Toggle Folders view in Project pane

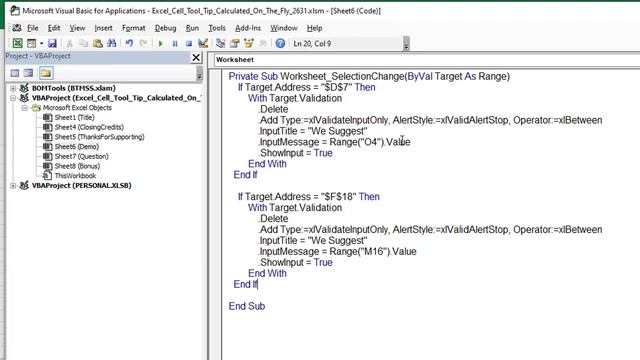coord(46,73)
